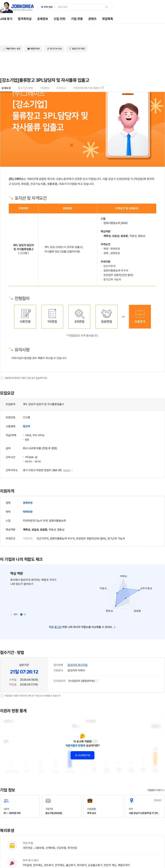Click the 로그인 link under fit check
The width and height of the screenshot is (165, 868).
click(58, 627)
